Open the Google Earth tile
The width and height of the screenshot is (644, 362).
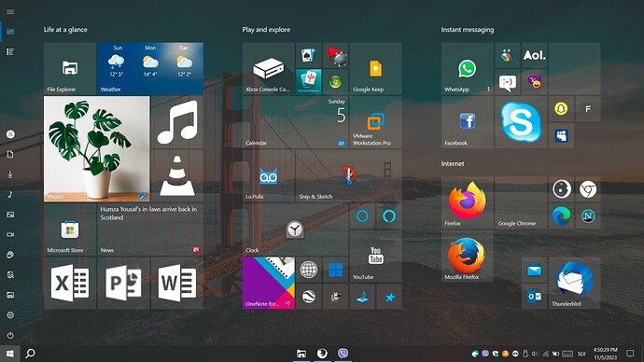tap(308, 297)
